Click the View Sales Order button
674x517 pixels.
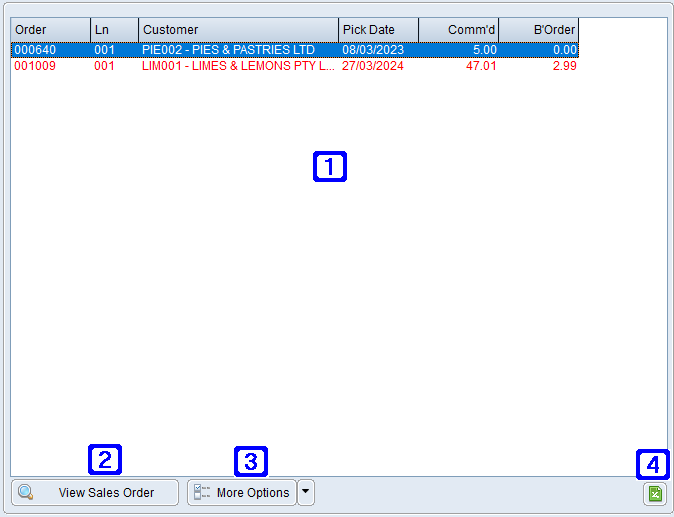(x=95, y=493)
